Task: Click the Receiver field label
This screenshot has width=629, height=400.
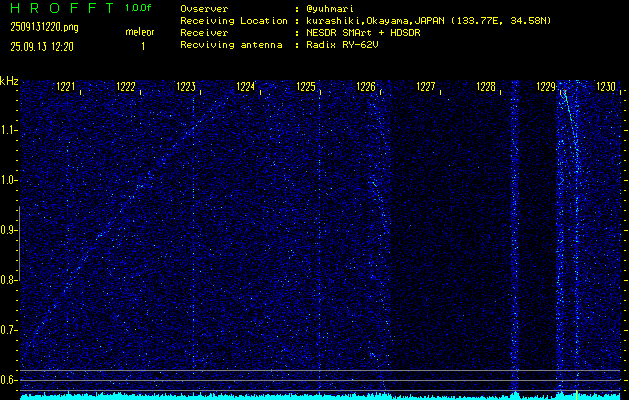Action: pos(204,33)
